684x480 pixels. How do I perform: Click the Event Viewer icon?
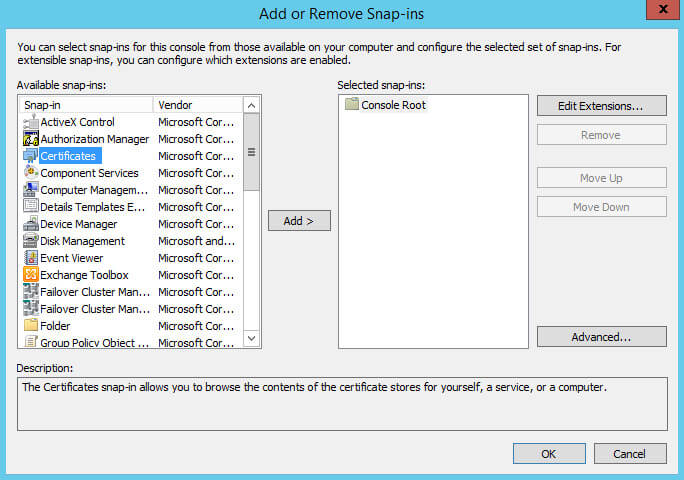31,258
